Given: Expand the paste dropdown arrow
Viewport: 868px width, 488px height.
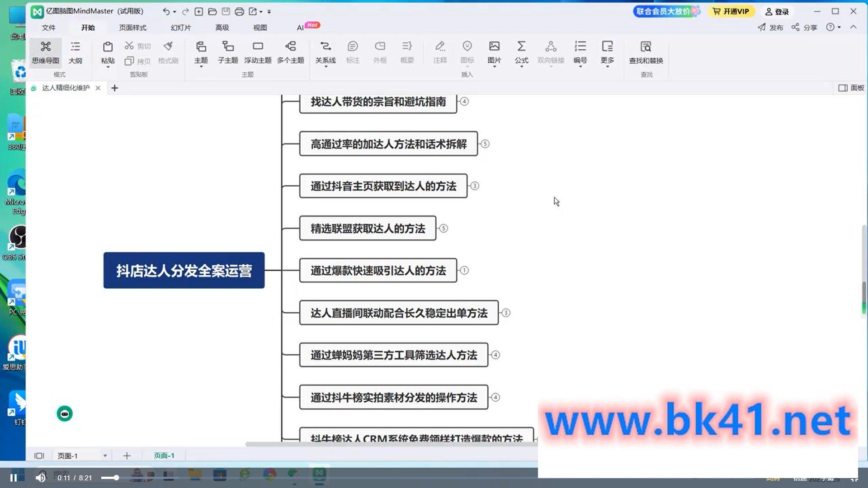Looking at the screenshot, I should click(108, 67).
